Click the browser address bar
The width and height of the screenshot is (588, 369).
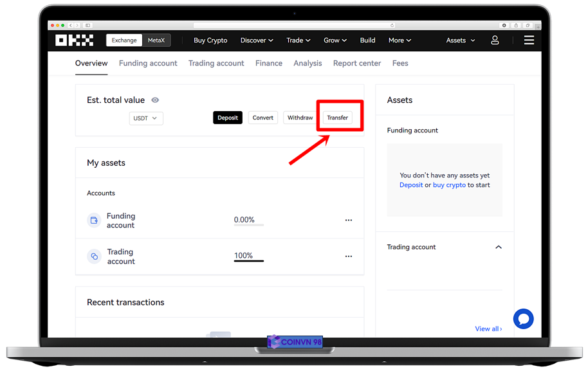click(x=294, y=26)
